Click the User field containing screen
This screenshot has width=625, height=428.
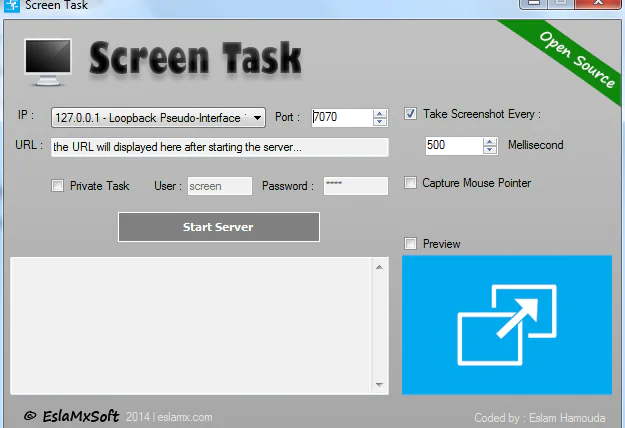click(220, 186)
